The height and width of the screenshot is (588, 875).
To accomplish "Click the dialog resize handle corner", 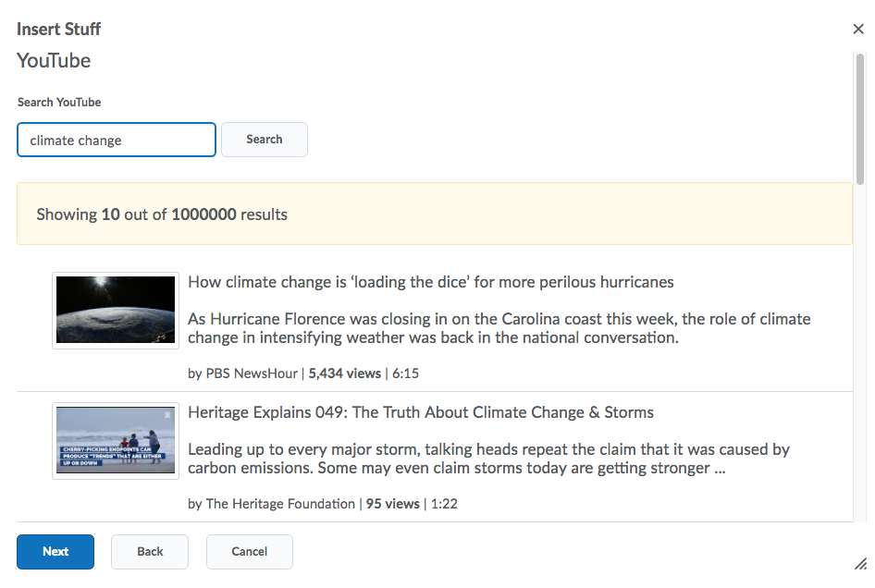I will click(x=860, y=563).
